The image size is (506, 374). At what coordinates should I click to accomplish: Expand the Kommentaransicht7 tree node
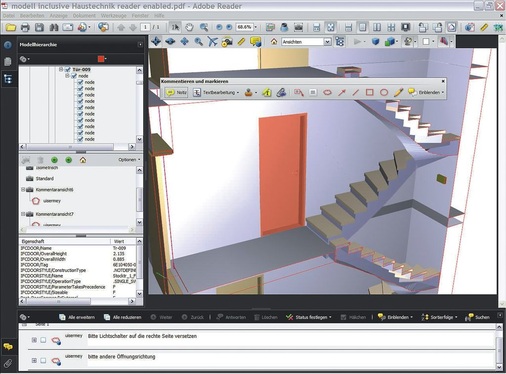tap(23, 214)
